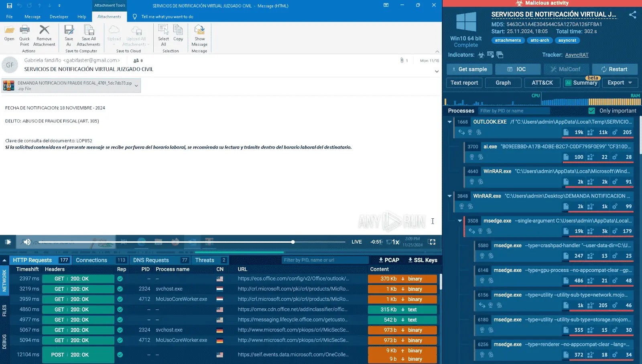Click the PCAP download icon
Viewport: 642px width, 364px height.
388,260
